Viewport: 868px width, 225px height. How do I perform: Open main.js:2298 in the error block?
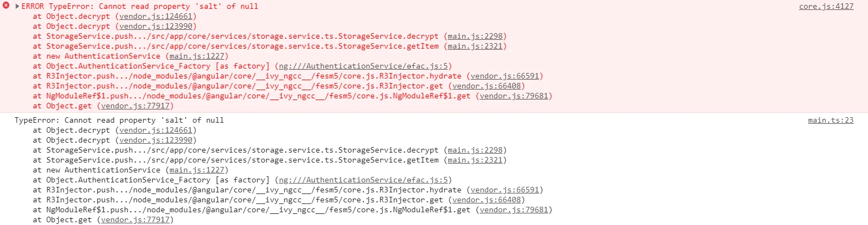[x=475, y=36]
